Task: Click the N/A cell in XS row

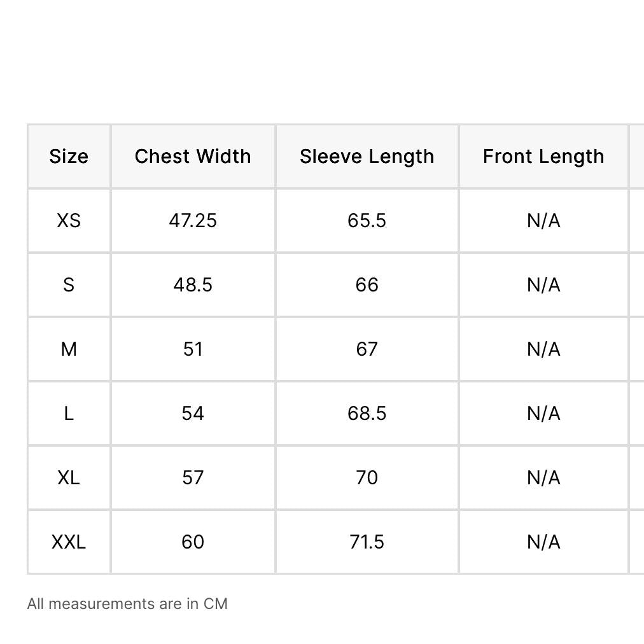Action: [x=544, y=221]
